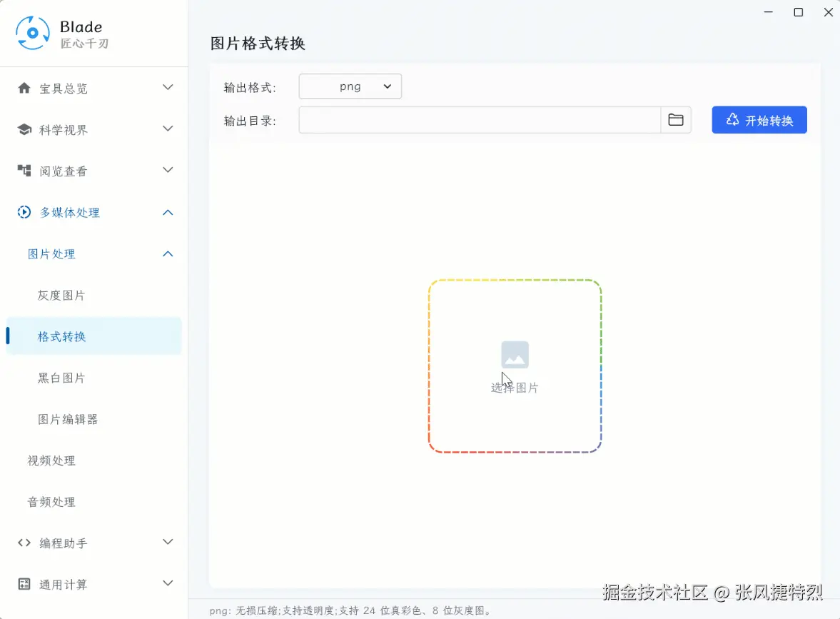This screenshot has width=840, height=619.
Task: Select 格式转换 menu item
Action: [x=93, y=336]
